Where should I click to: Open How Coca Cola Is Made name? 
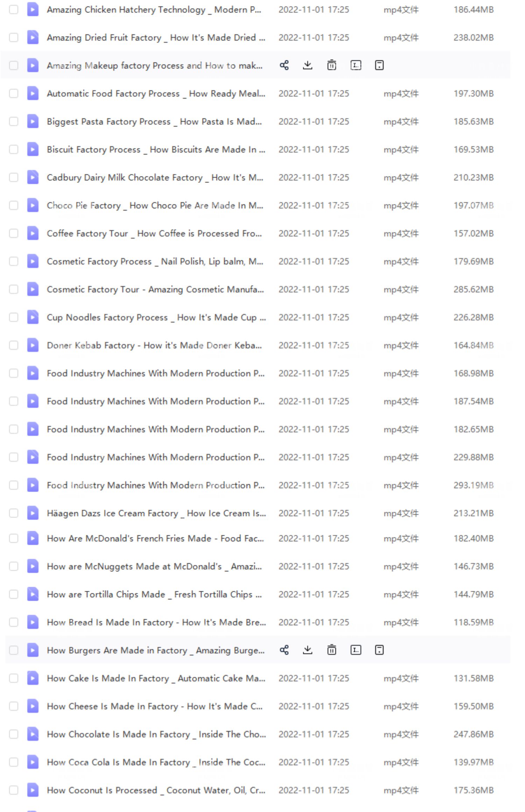click(x=156, y=762)
